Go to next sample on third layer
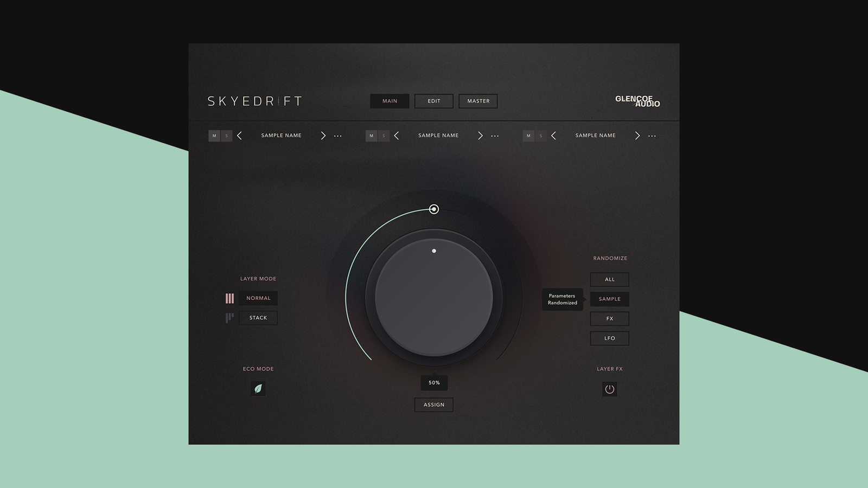The height and width of the screenshot is (488, 868). pos(637,136)
